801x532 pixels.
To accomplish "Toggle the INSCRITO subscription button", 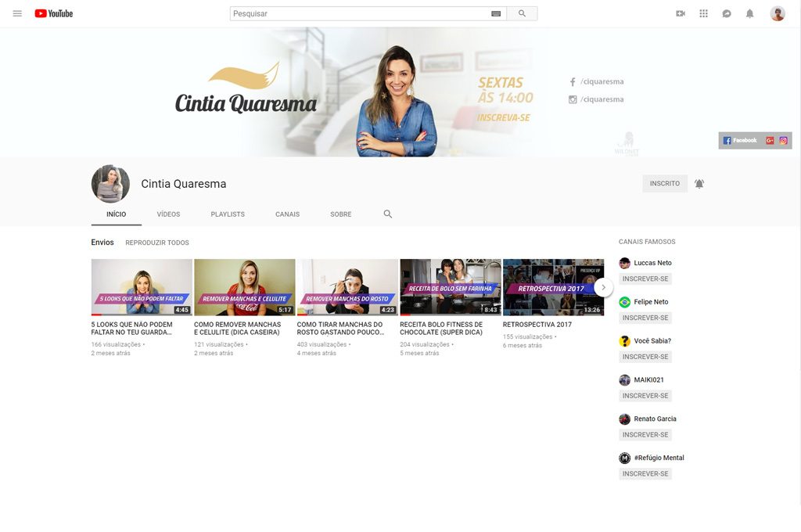I will point(664,184).
